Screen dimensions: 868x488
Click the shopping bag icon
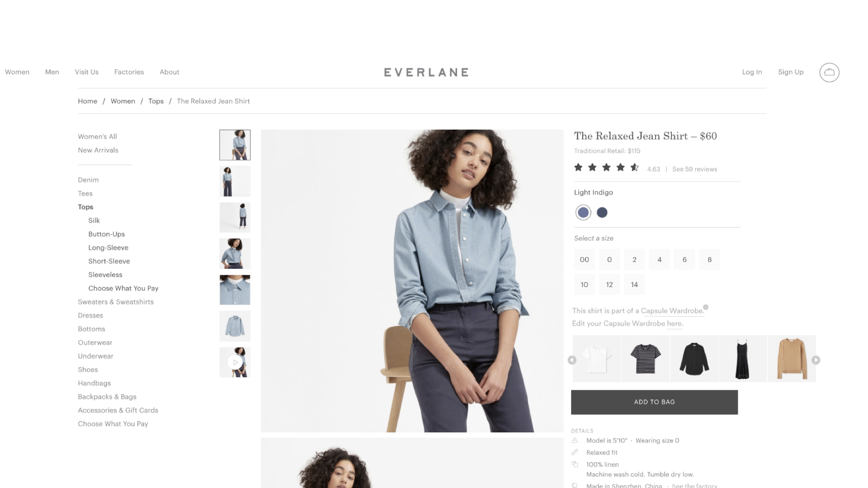tap(829, 72)
